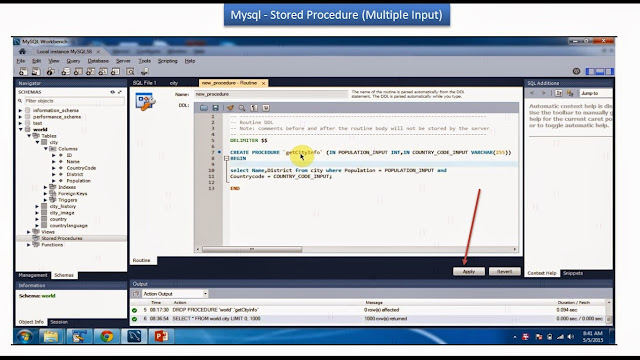Open the Server menu
Screen dimensions: 640x360
(123, 61)
